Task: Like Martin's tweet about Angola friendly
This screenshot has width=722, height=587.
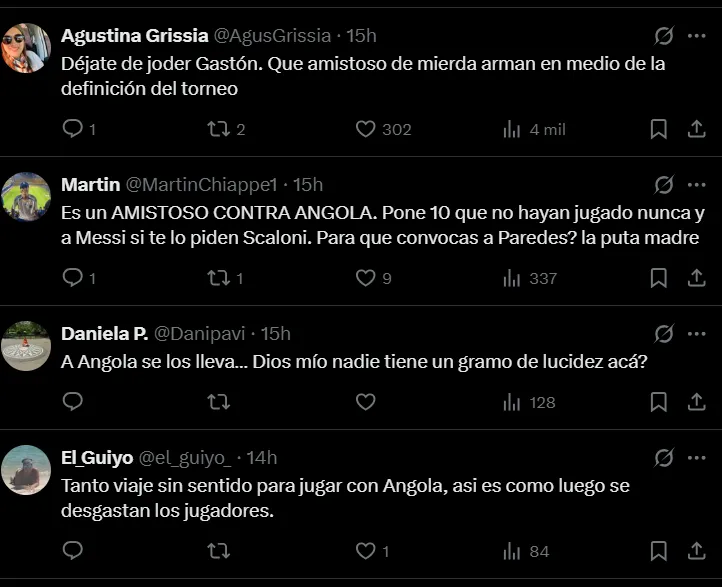Action: [365, 278]
